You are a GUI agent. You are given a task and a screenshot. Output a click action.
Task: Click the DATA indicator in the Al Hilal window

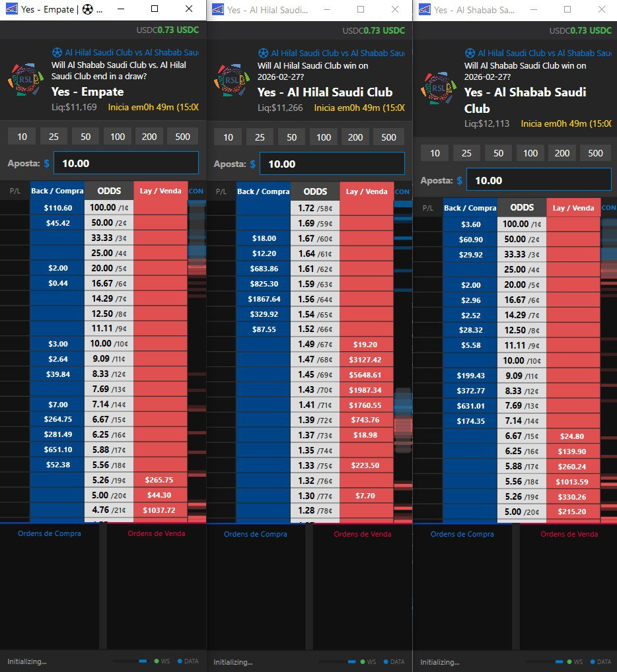coord(393,661)
